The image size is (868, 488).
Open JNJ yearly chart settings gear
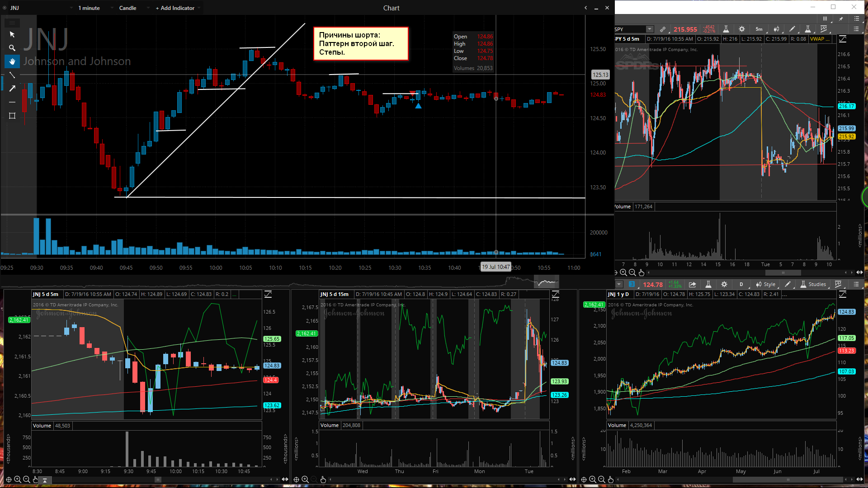[724, 284]
